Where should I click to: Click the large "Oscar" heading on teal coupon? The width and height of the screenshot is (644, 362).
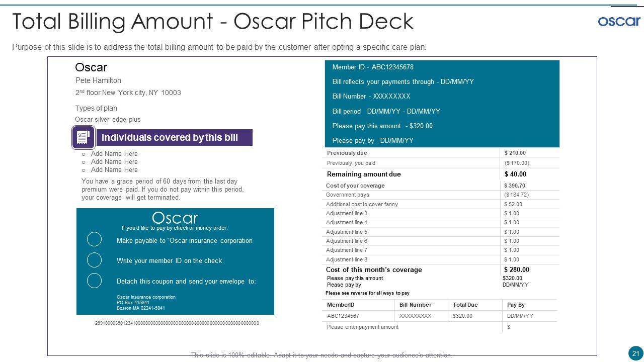pos(175,218)
